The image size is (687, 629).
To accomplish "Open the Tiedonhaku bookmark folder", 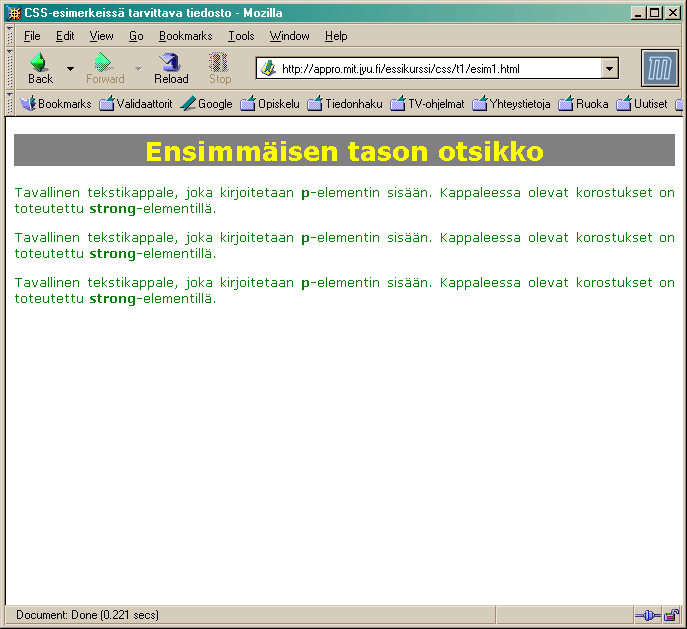I will coord(345,104).
